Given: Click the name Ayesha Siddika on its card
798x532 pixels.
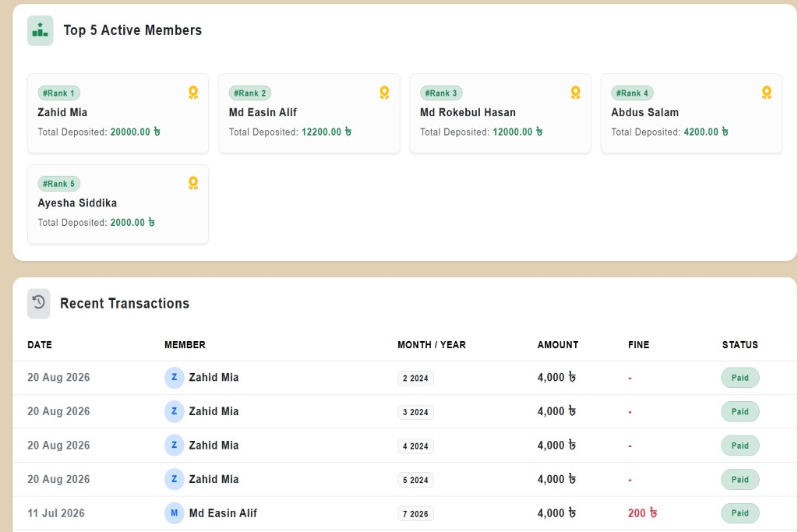Looking at the screenshot, I should [x=77, y=203].
